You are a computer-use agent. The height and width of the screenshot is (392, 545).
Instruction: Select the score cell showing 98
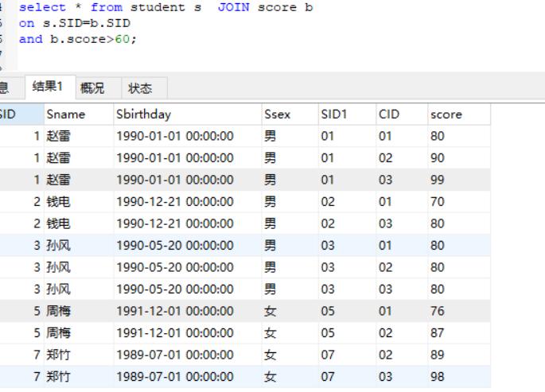[x=459, y=377]
